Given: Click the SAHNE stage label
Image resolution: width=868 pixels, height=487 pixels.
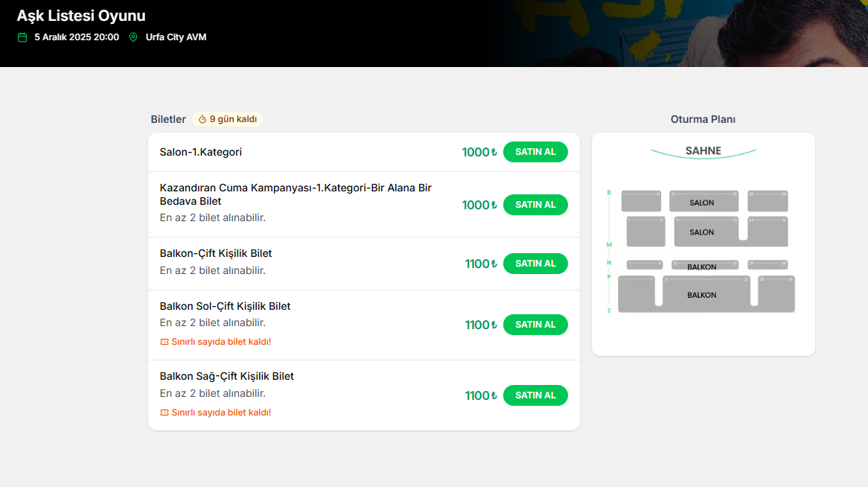Looking at the screenshot, I should tap(703, 151).
